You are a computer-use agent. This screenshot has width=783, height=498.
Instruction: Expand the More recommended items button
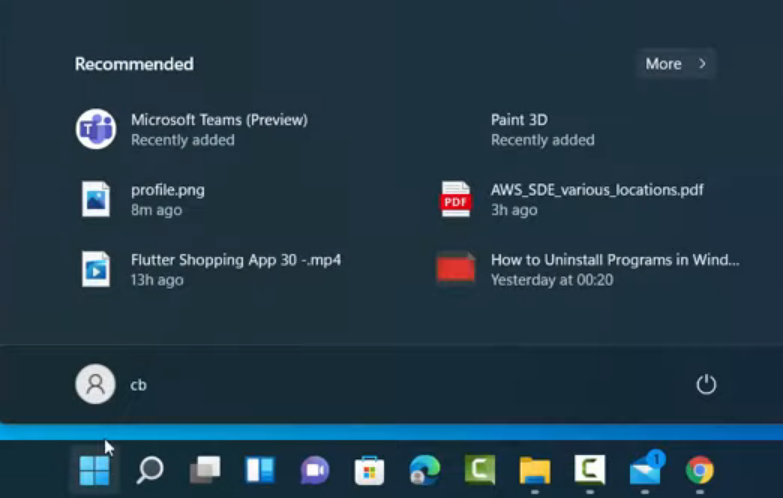tap(676, 64)
